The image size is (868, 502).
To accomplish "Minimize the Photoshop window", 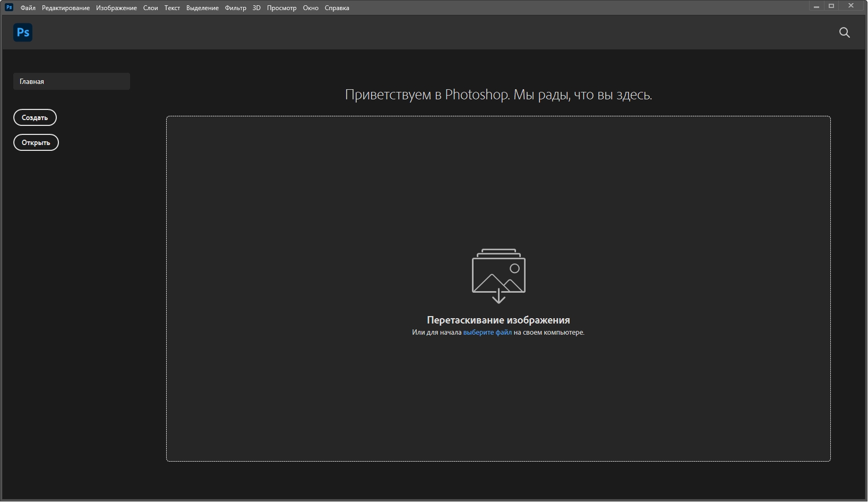I will coord(817,6).
